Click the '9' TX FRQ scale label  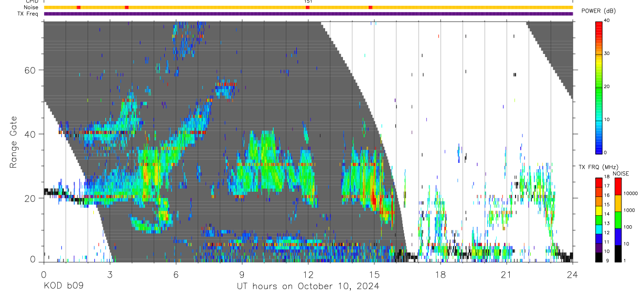point(607,261)
